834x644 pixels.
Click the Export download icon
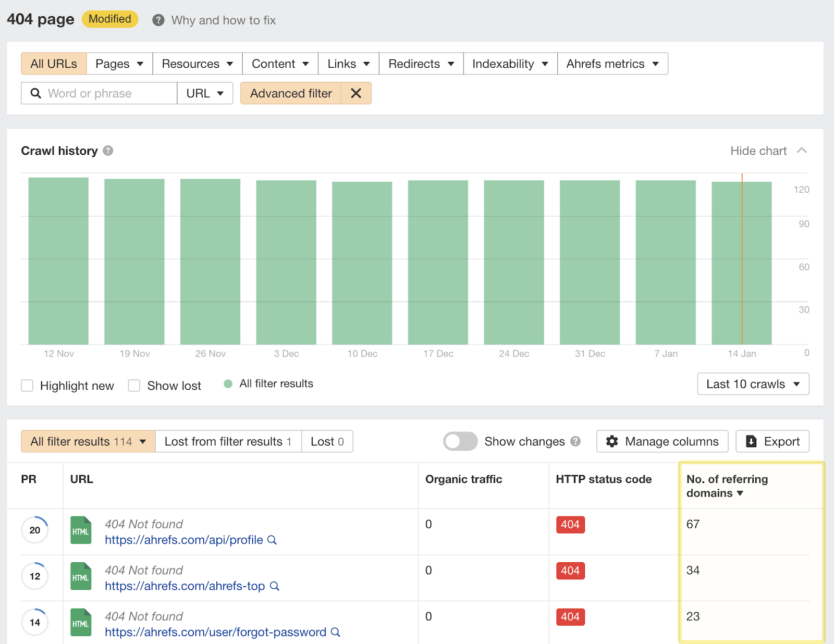[751, 441]
